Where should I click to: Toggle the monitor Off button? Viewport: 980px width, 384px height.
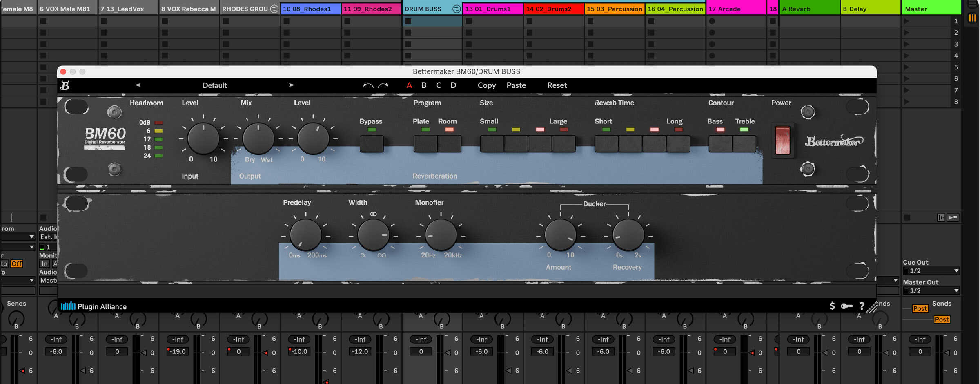coord(17,263)
